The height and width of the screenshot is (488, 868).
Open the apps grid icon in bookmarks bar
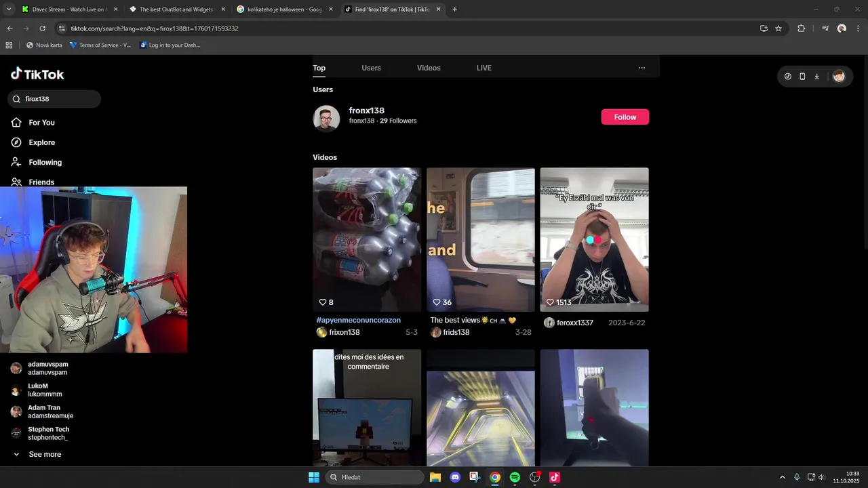pyautogui.click(x=9, y=45)
